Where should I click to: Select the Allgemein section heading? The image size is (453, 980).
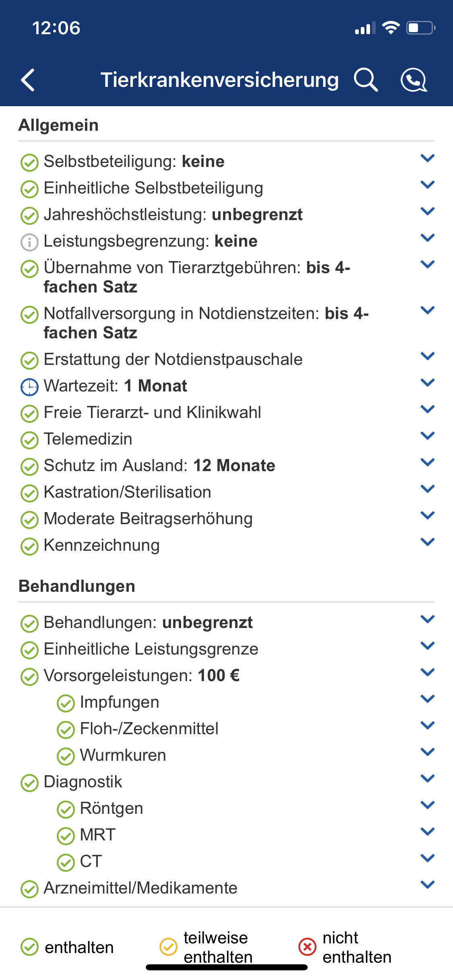(x=58, y=125)
